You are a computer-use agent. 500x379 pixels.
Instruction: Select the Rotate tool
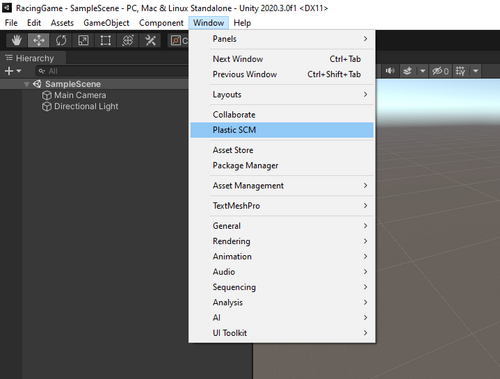(x=61, y=40)
